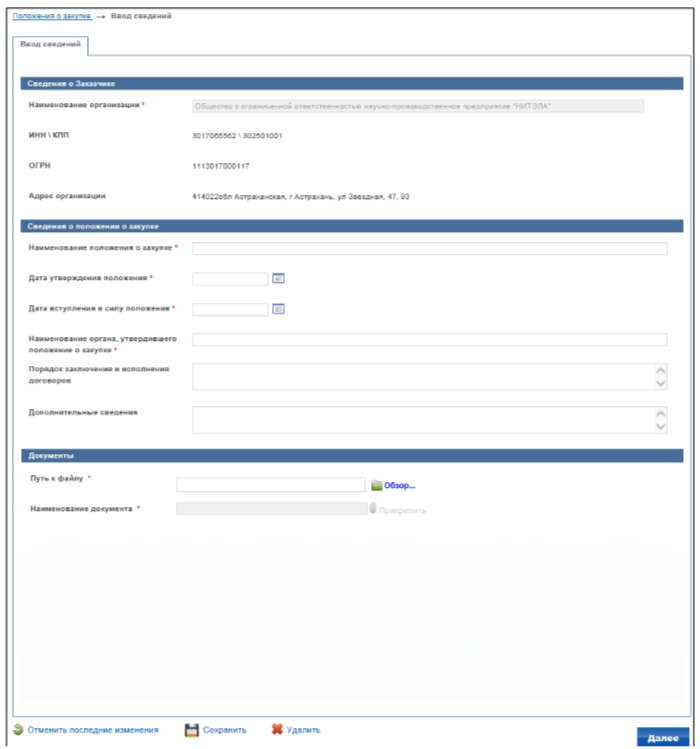Open calendar for Дата вступления в силу
Viewport: 700px width, 749px height.
point(278,309)
